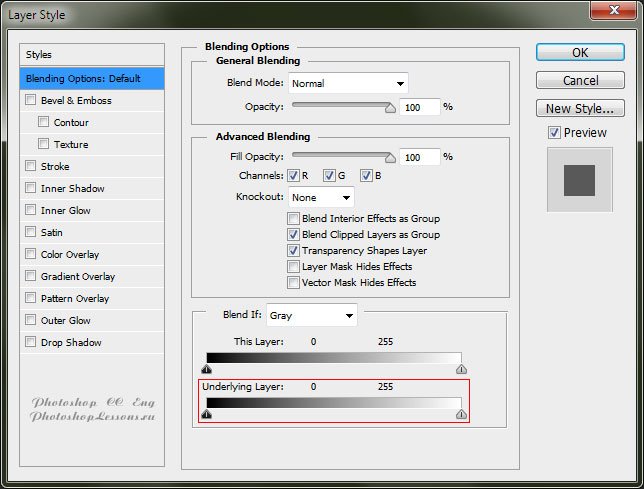The image size is (644, 489).
Task: Click the black triangle under This Layer slider
Action: coord(206,369)
